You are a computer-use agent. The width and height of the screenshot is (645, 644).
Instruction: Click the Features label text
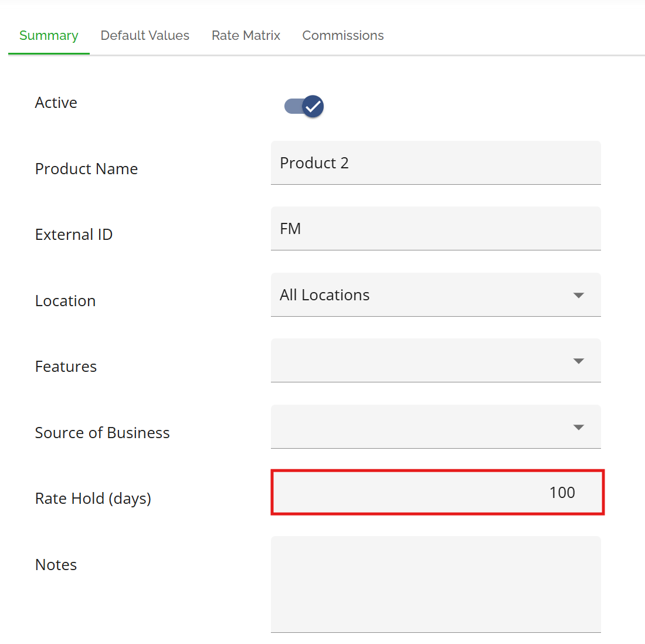click(66, 367)
